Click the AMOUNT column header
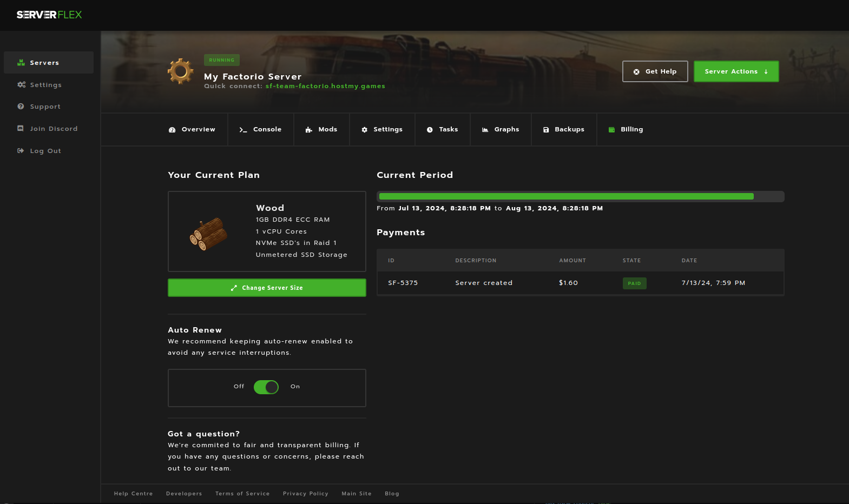 (572, 261)
